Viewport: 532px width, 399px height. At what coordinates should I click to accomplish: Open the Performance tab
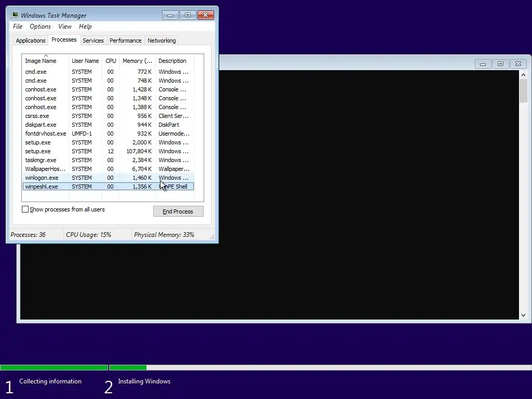tap(126, 41)
